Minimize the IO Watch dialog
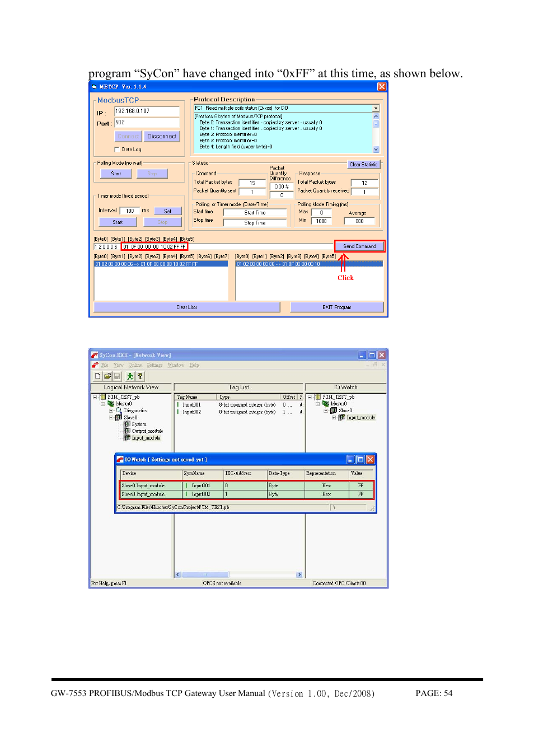534x756 pixels. [351, 460]
